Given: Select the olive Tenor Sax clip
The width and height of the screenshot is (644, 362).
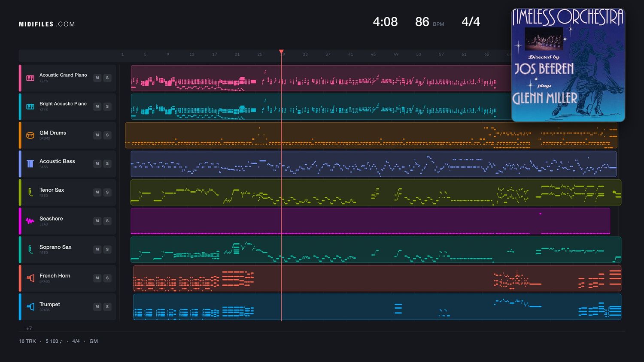Looking at the screenshot, I should [x=376, y=192].
